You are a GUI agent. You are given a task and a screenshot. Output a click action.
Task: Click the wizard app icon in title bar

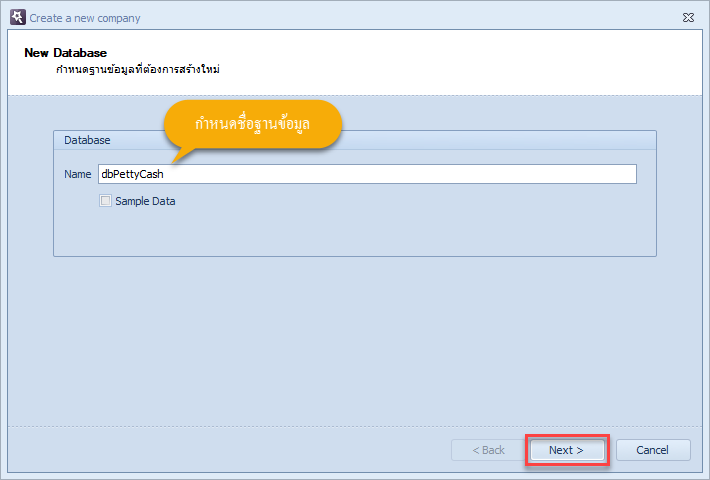tap(18, 17)
